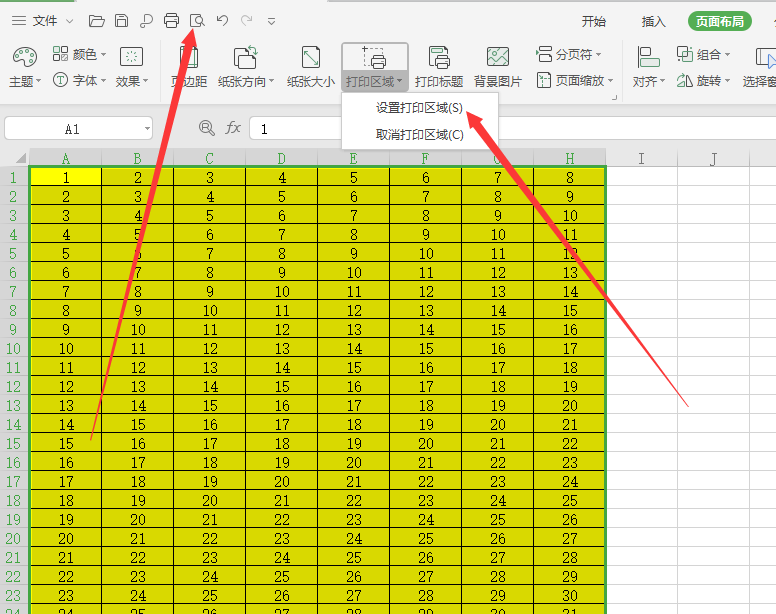Expand the 旋转 dropdown arrow
Image resolution: width=776 pixels, height=614 pixels.
[727, 81]
